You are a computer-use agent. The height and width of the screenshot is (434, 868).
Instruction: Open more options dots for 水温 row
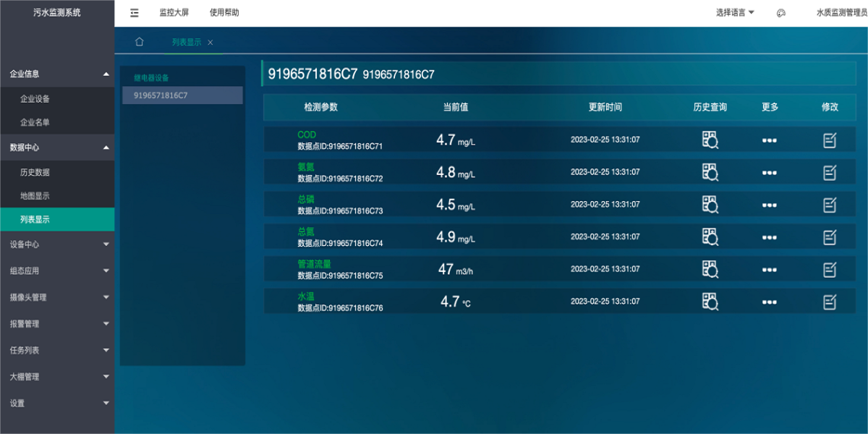(x=770, y=302)
